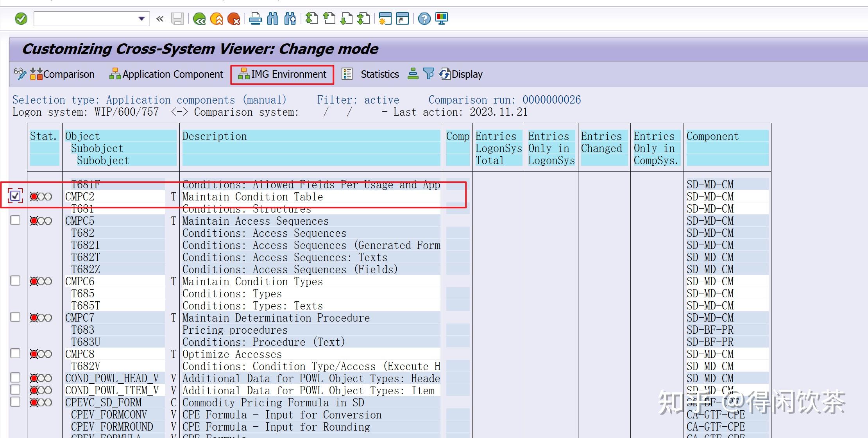Viewport: 868px width, 438px height.
Task: Click the Display/Change glasses-pencil icon
Action: click(20, 74)
